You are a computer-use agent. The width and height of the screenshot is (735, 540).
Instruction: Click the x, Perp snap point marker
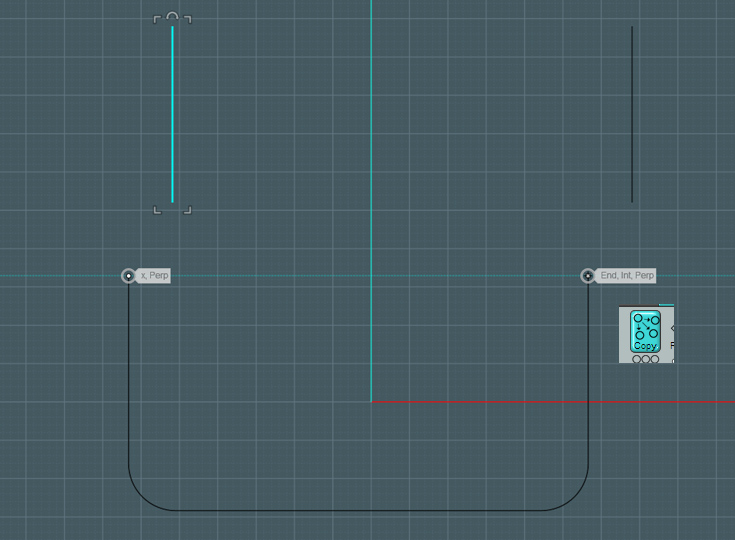(x=128, y=276)
